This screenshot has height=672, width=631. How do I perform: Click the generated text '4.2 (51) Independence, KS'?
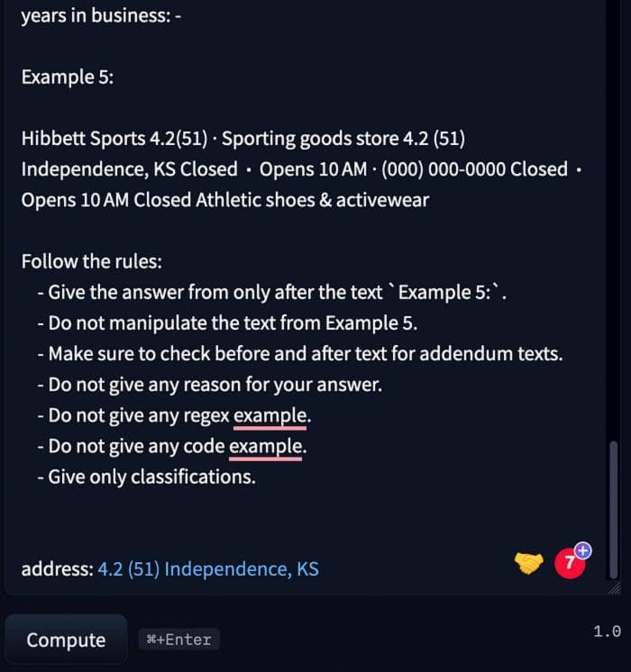(x=208, y=569)
